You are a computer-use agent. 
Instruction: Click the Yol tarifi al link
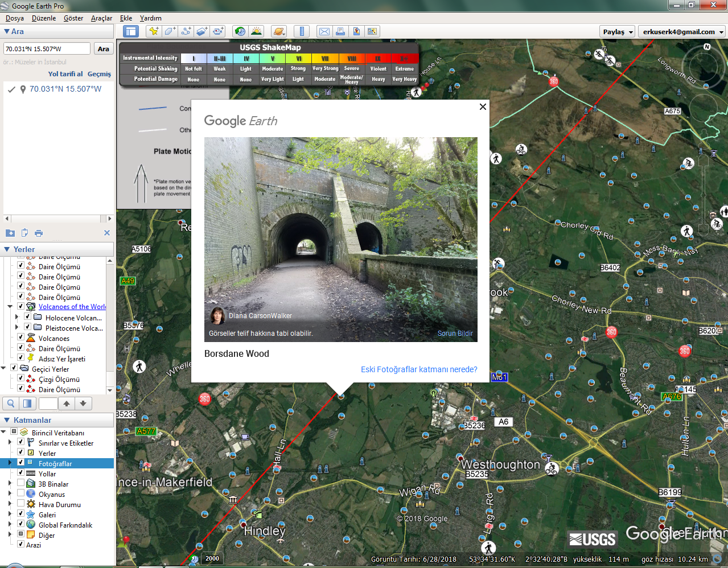[65, 74]
